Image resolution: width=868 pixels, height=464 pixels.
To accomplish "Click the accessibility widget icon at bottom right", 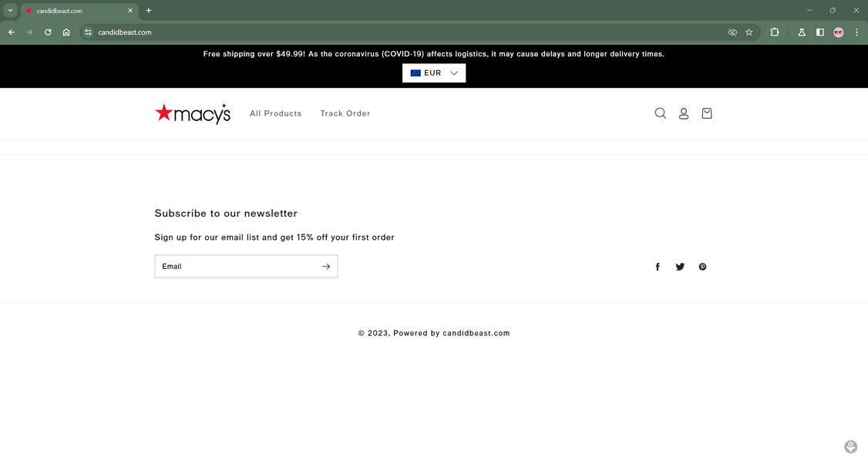I will pyautogui.click(x=849, y=446).
